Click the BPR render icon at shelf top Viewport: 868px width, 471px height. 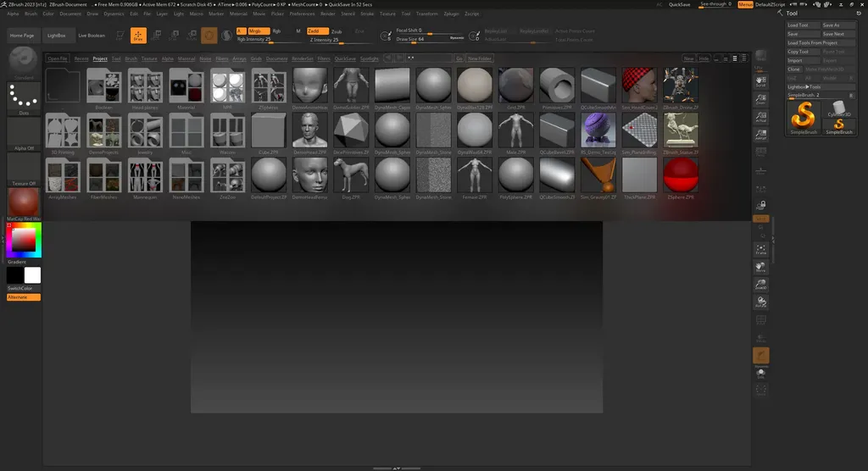click(761, 55)
